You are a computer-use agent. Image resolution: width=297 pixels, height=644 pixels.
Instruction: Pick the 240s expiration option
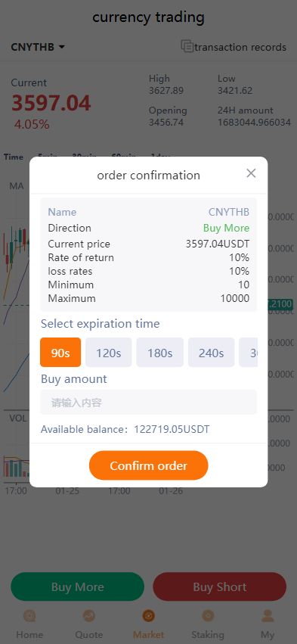(212, 353)
